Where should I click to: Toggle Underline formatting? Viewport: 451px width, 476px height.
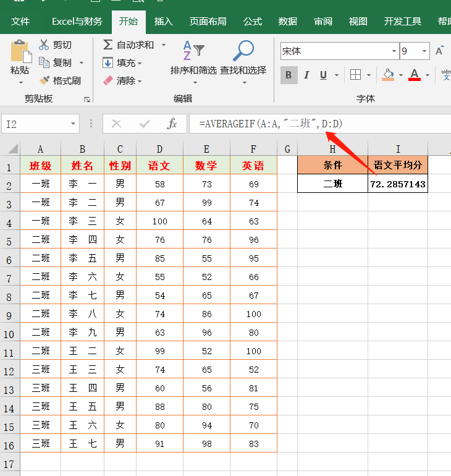tap(322, 75)
